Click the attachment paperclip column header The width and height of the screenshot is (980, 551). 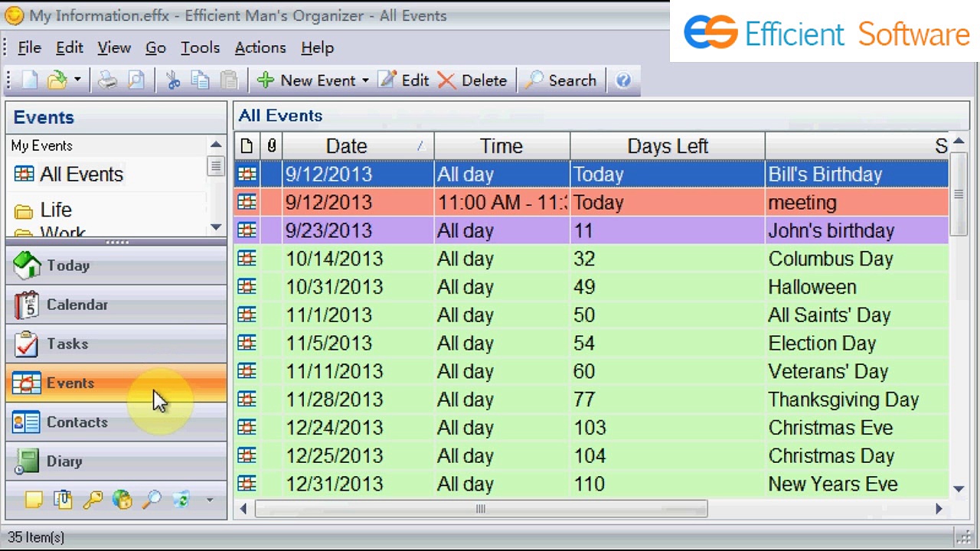pos(272,146)
